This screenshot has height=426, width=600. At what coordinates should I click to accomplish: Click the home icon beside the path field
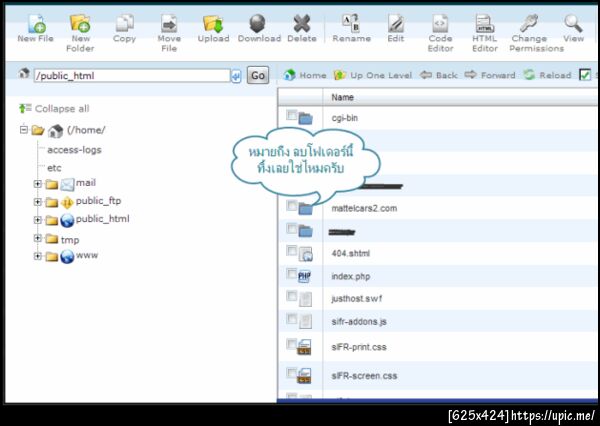pos(24,73)
